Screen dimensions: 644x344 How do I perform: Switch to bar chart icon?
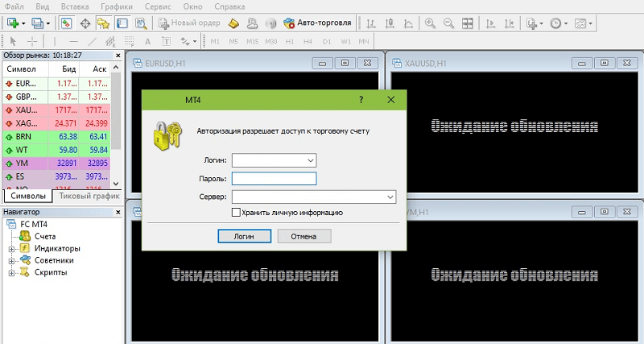point(371,23)
